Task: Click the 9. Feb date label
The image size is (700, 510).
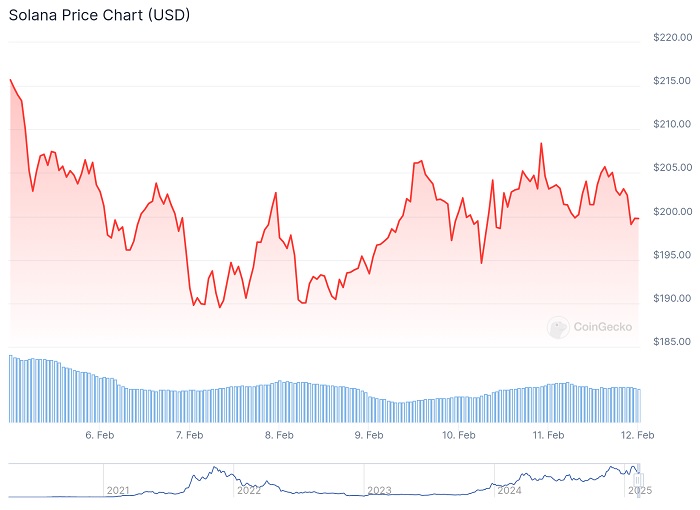Action: coord(369,435)
